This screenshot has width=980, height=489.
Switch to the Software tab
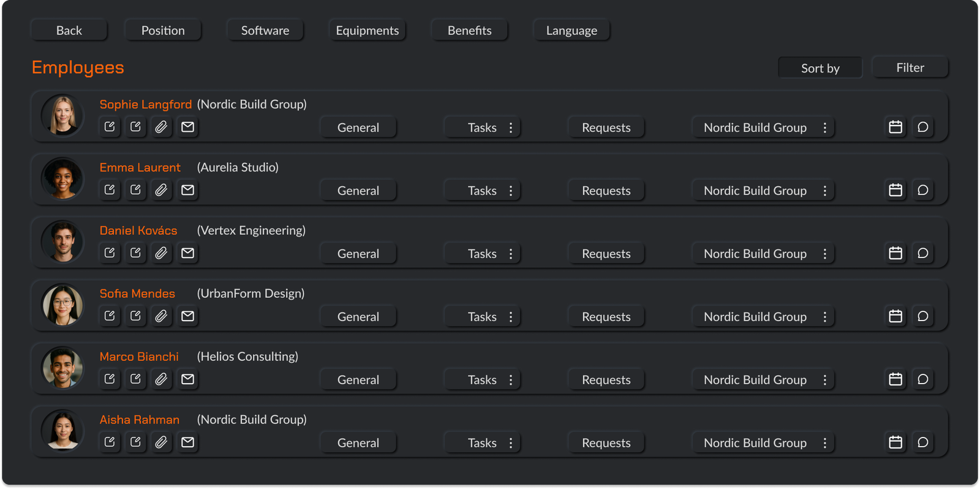pyautogui.click(x=265, y=30)
